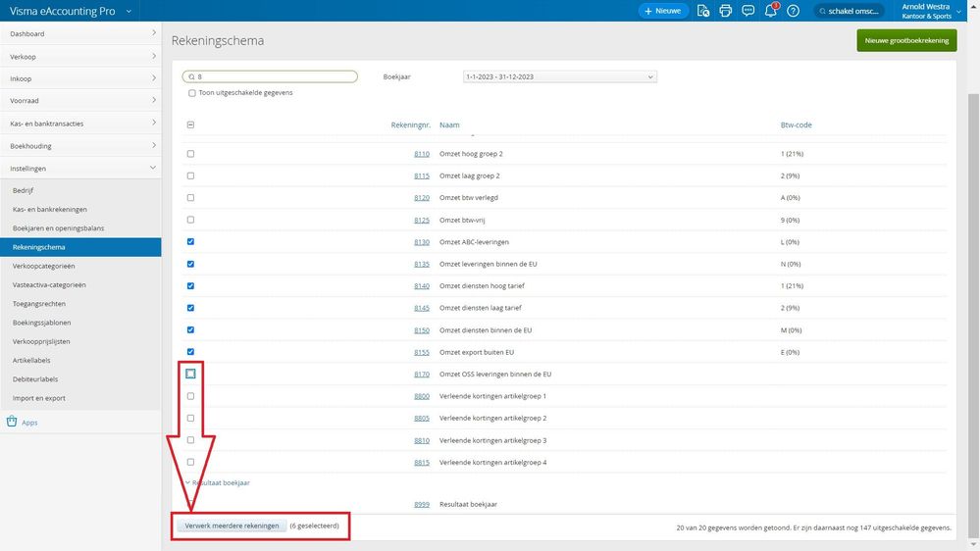
Task: Open Boekjaren en openingsbalans menu item
Action: (58, 228)
